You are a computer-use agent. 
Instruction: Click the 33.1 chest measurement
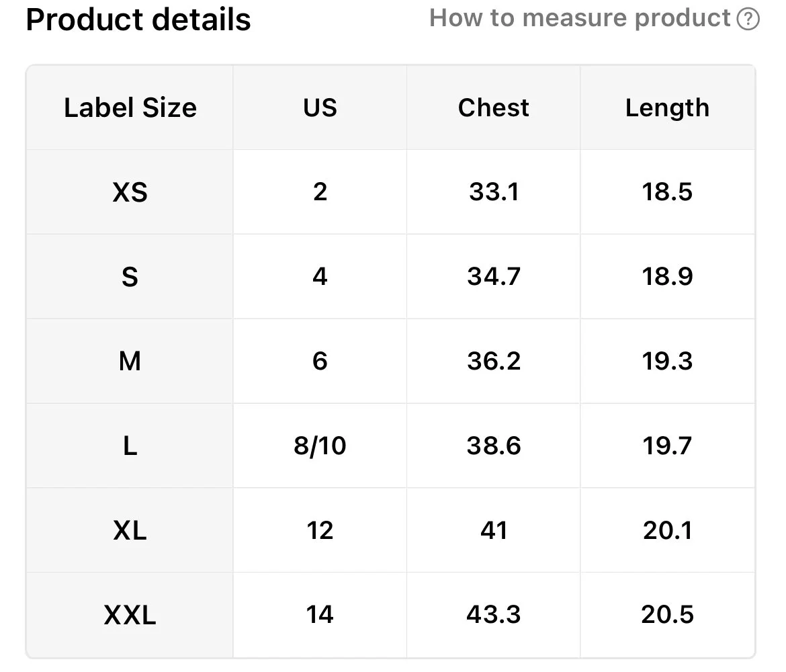493,192
